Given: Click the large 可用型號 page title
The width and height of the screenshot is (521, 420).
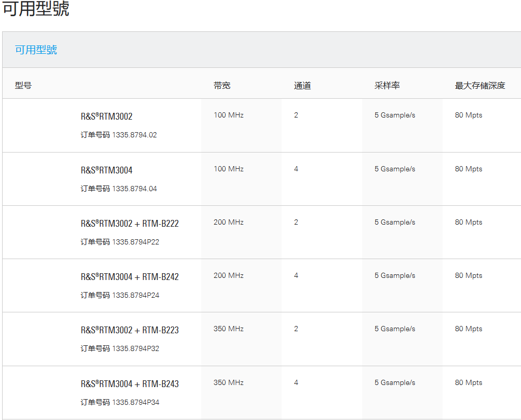Looking at the screenshot, I should tap(36, 9).
